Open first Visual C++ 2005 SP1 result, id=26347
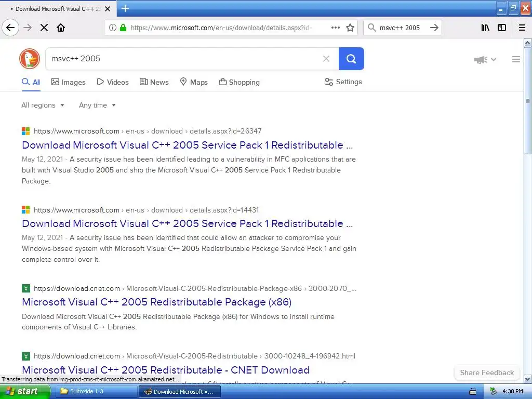The image size is (532, 399). 187,145
